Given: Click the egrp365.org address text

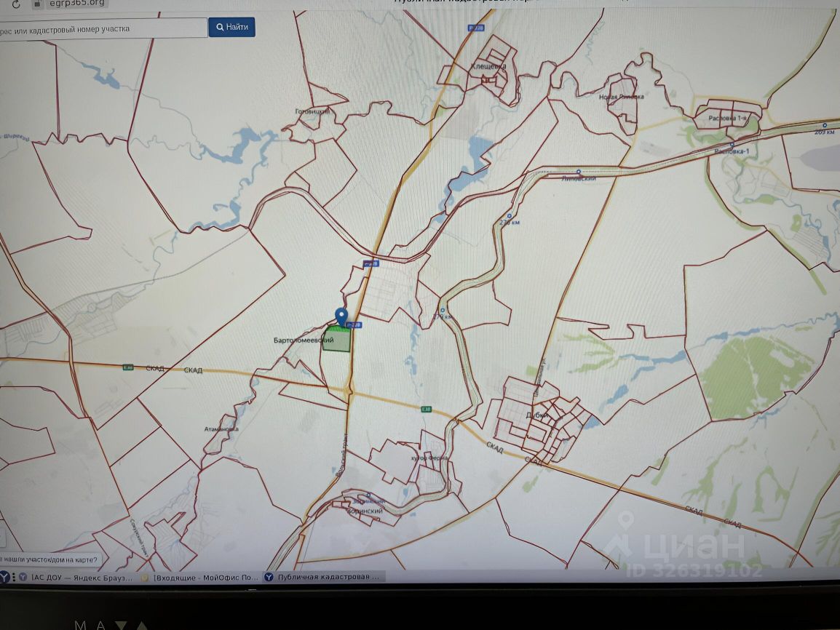Looking at the screenshot, I should [x=76, y=3].
